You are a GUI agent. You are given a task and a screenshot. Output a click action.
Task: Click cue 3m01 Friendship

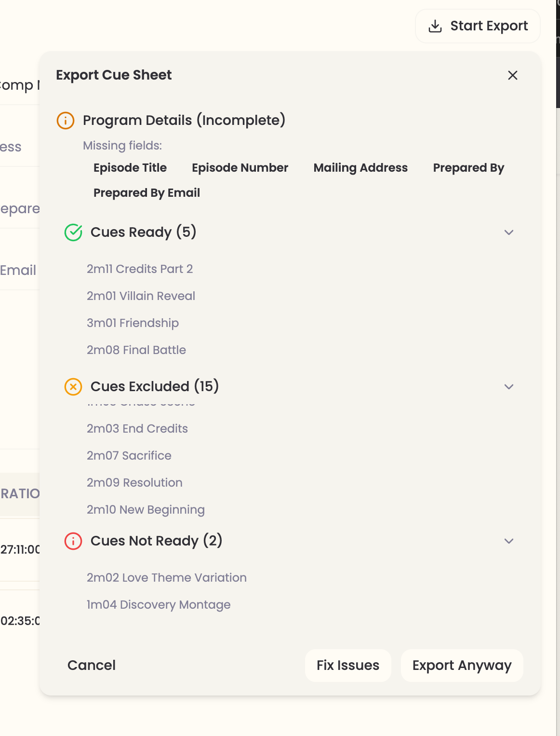coord(133,323)
